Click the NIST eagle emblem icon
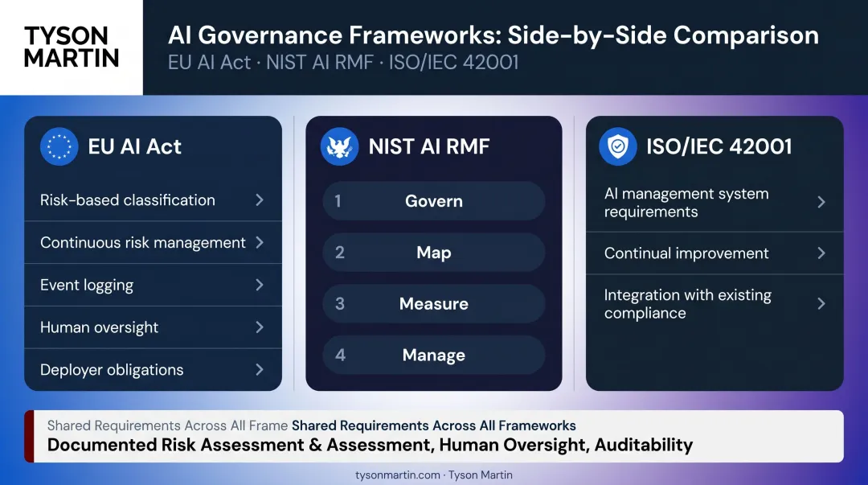The width and height of the screenshot is (868, 485). point(339,147)
